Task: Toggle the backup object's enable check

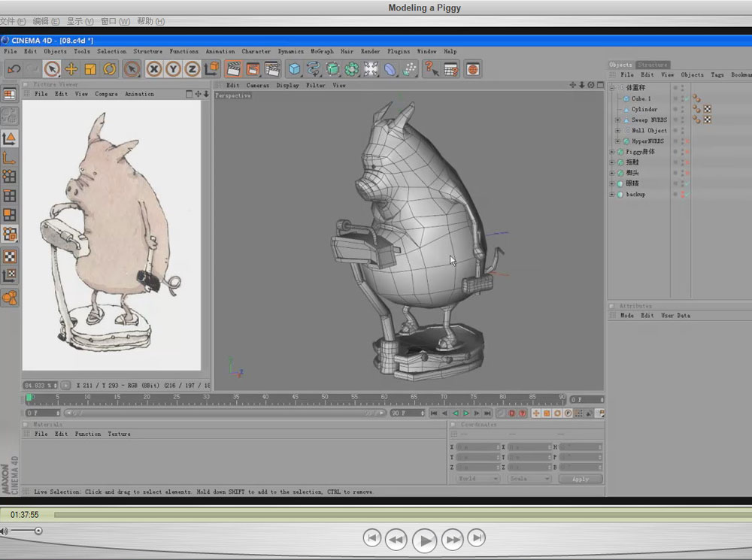Action: 687,194
